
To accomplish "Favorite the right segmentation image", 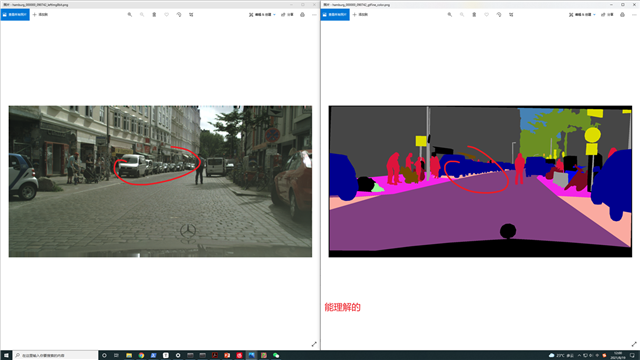I will click(487, 15).
